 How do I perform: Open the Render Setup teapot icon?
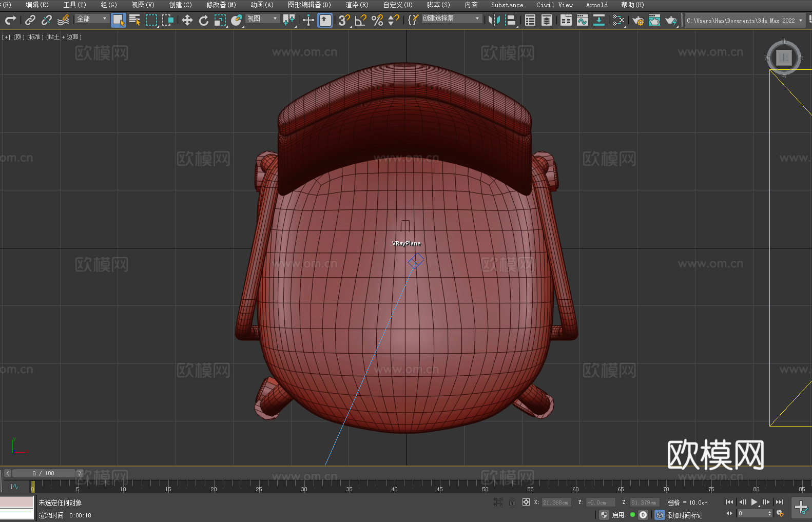click(x=638, y=20)
